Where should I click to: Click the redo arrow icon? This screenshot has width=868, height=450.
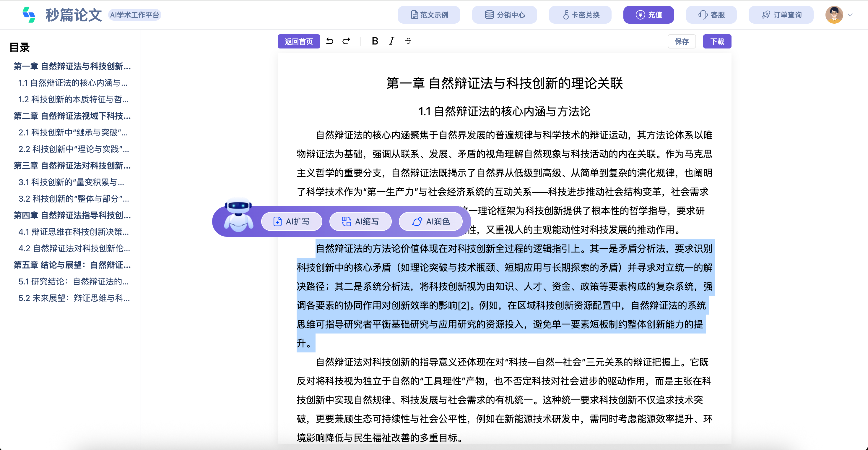click(346, 41)
